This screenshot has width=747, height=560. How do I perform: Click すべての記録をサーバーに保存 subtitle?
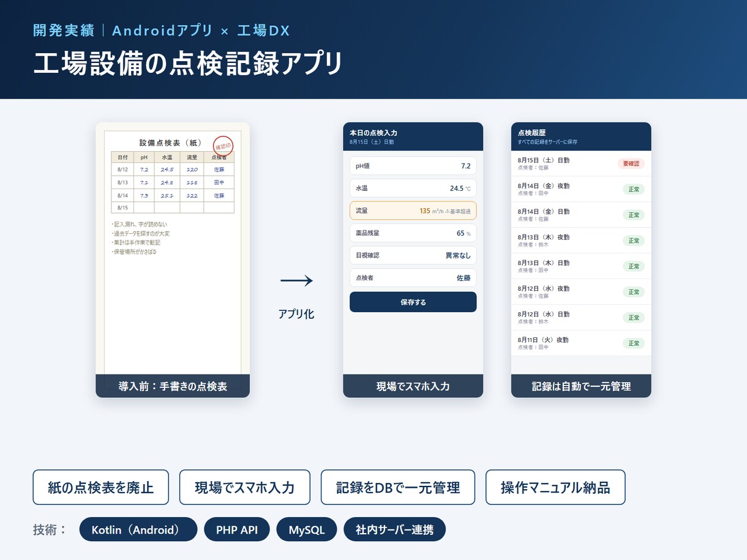click(x=547, y=142)
